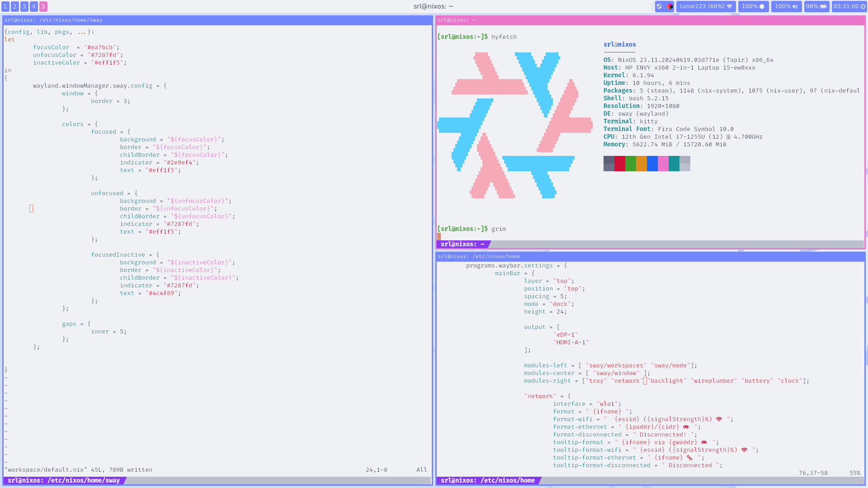Click the 'height = 24;' line in waybar config

546,311
